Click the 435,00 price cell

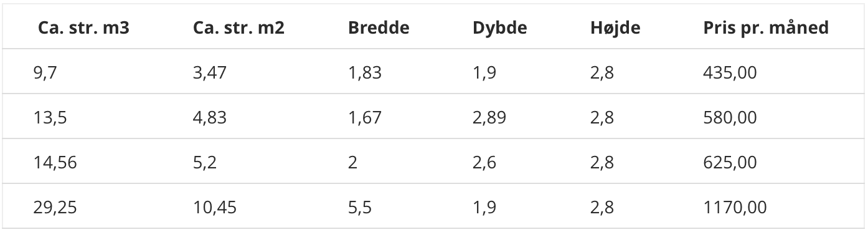[729, 74]
